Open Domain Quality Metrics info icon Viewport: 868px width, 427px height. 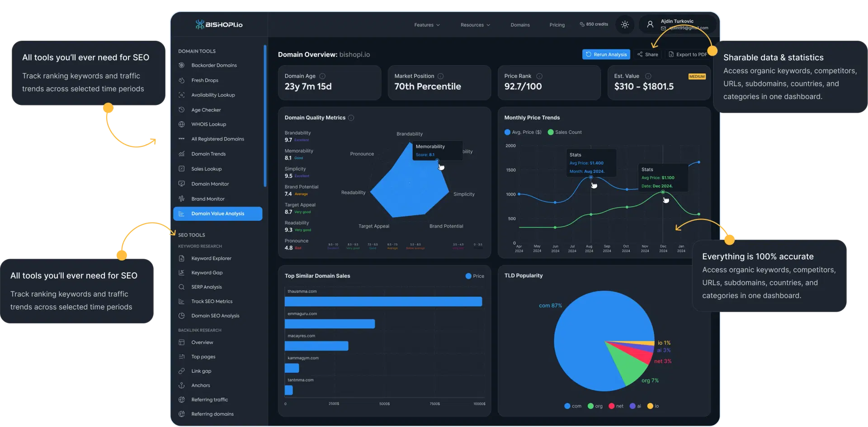(x=351, y=118)
